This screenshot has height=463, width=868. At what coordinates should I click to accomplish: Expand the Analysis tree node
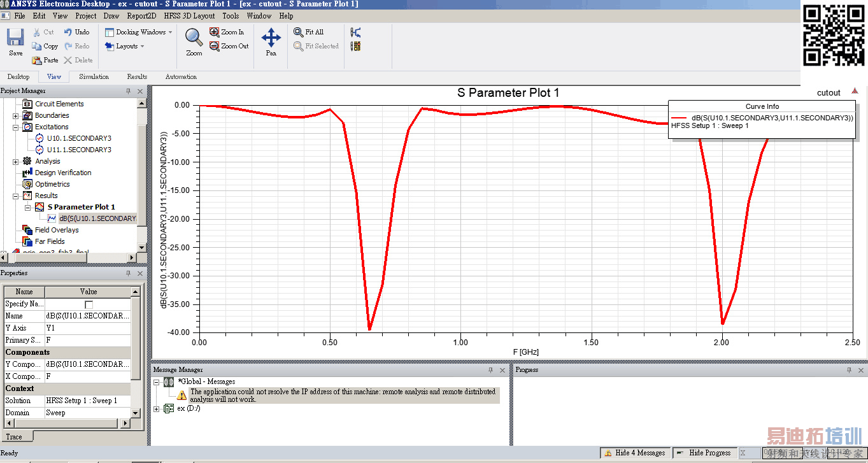point(15,162)
